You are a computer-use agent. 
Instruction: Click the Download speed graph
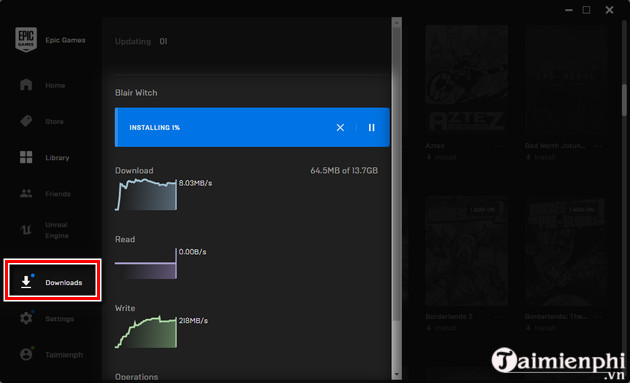[146, 195]
